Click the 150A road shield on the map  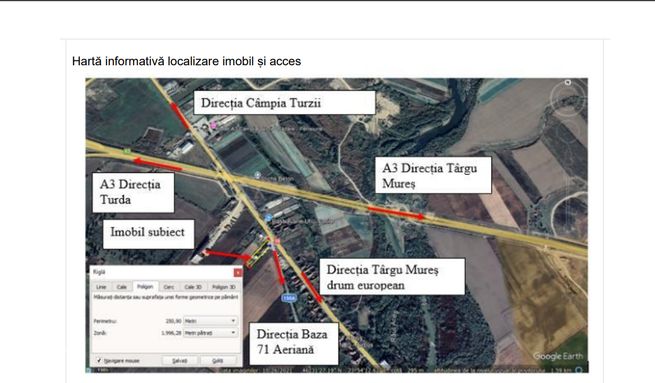pyautogui.click(x=289, y=298)
